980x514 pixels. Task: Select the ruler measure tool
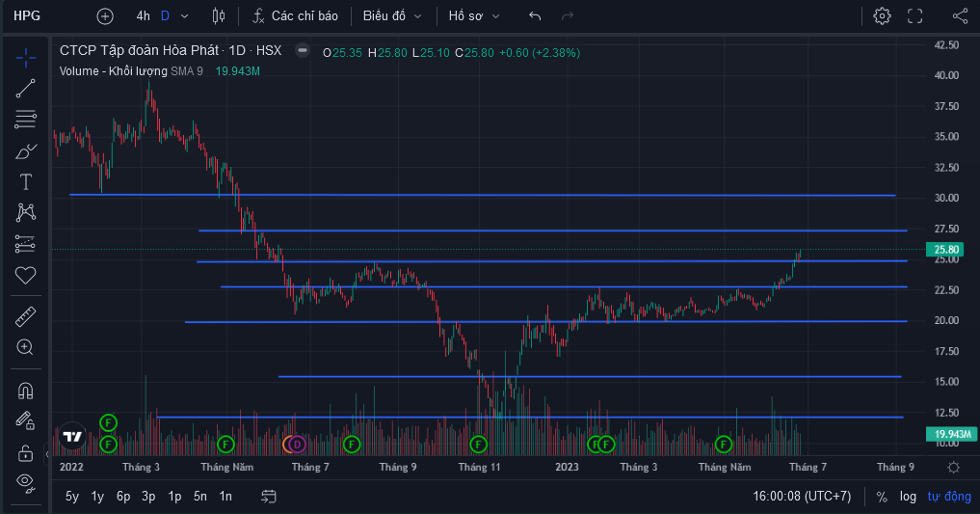[26, 317]
